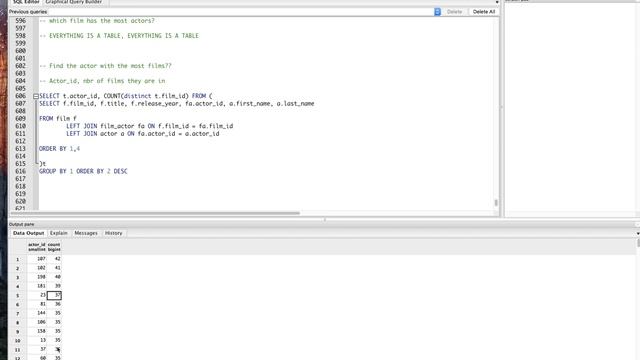Viewport: 640px width, 360px height.
Task: Open the Data Output tab
Action: [x=28, y=233]
